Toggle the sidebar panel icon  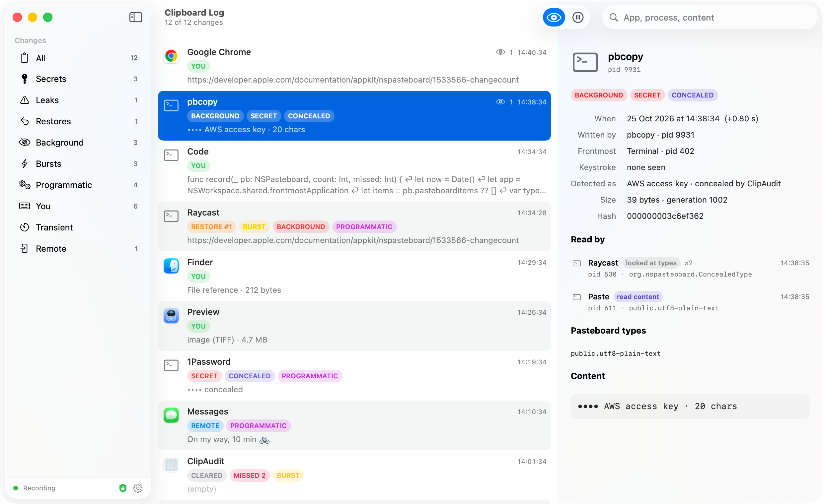pyautogui.click(x=136, y=17)
